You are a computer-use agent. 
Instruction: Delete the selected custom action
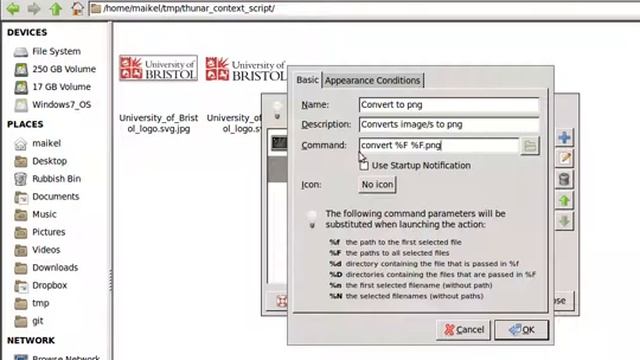(564, 179)
